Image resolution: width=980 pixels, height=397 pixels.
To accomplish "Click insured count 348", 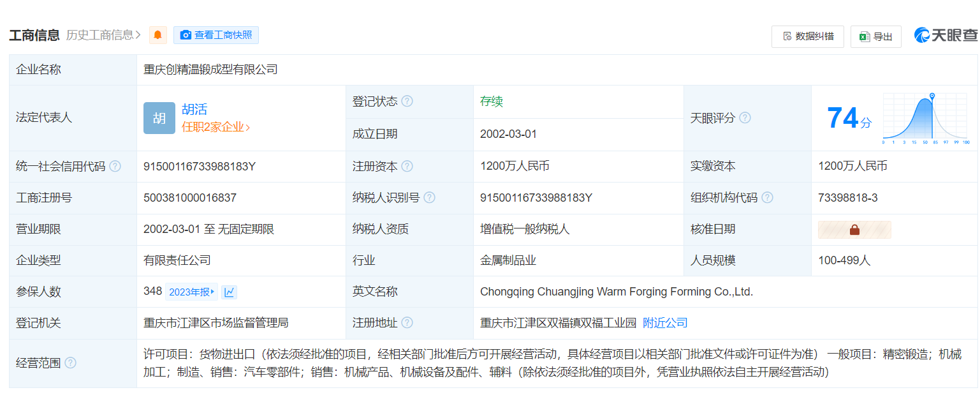I will click(153, 292).
